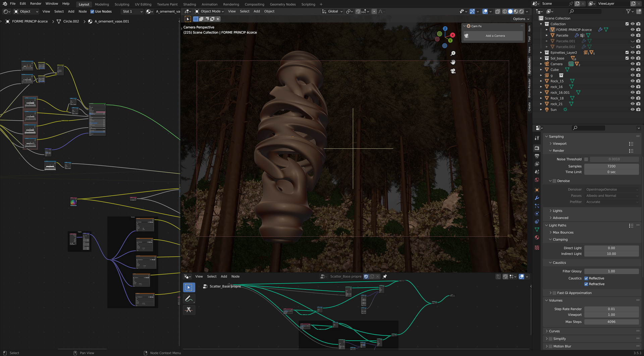
Task: Click the Add a Camera button
Action: click(x=493, y=36)
